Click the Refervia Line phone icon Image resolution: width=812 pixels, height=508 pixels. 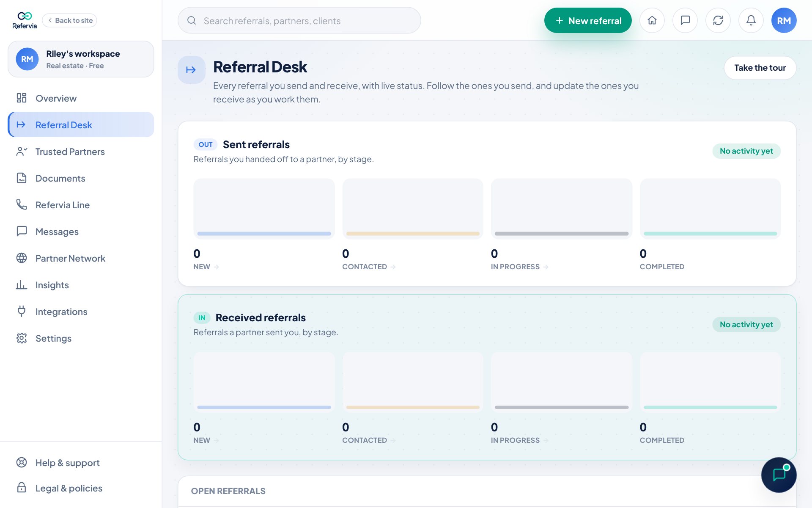tap(22, 205)
